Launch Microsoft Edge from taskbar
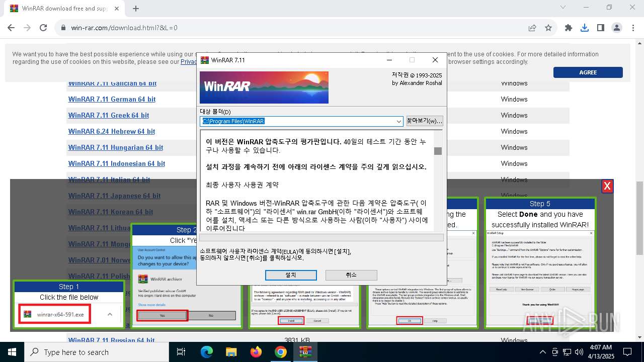 pos(207,352)
